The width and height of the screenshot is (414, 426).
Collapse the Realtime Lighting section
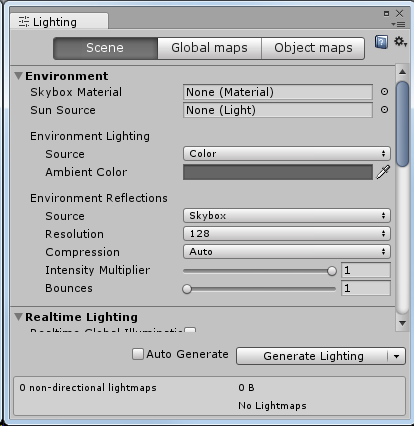[x=19, y=317]
